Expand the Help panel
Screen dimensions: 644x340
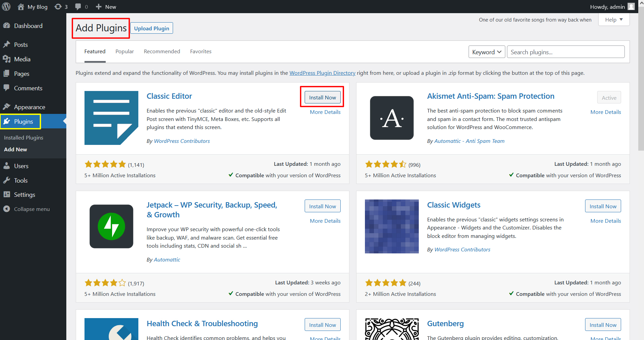point(613,19)
